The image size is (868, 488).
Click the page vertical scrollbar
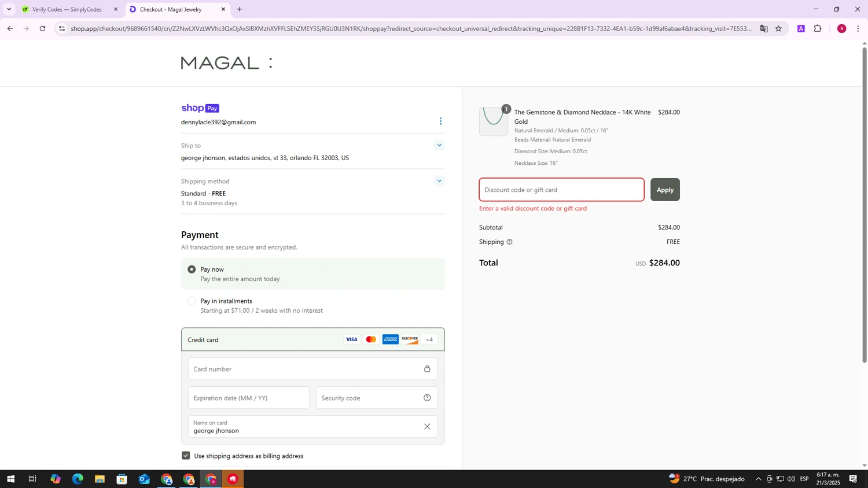point(865,205)
